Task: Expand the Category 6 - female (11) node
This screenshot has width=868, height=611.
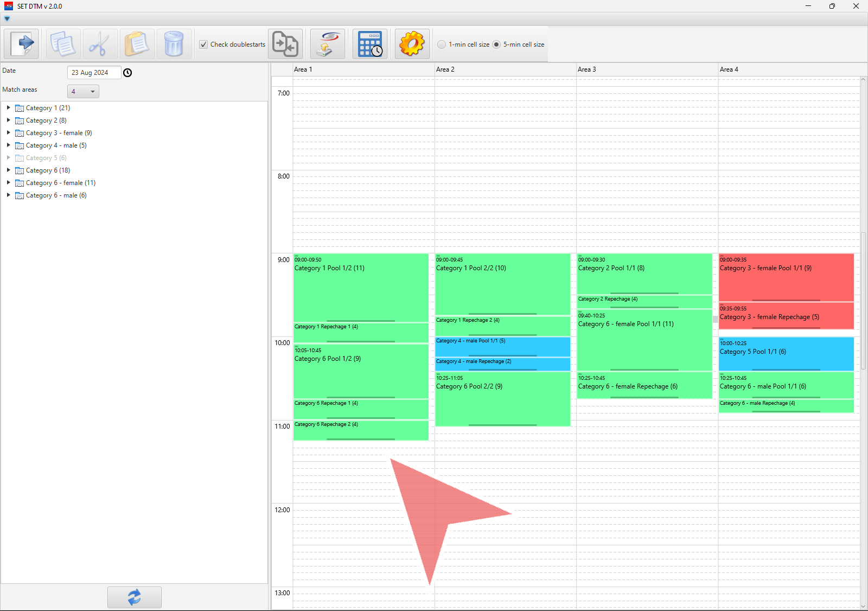Action: click(x=9, y=183)
